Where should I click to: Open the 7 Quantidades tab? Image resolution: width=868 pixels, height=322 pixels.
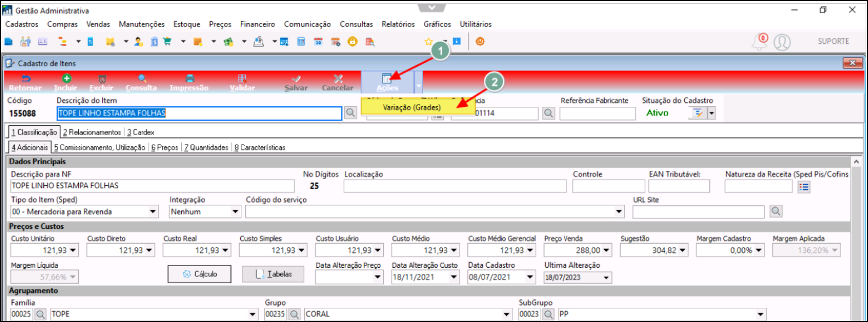[206, 147]
